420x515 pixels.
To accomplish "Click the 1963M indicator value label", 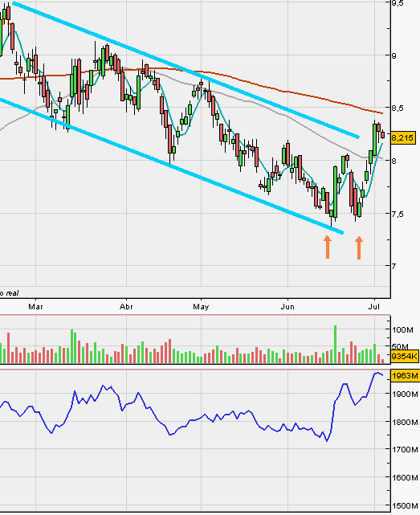I will pyautogui.click(x=405, y=375).
